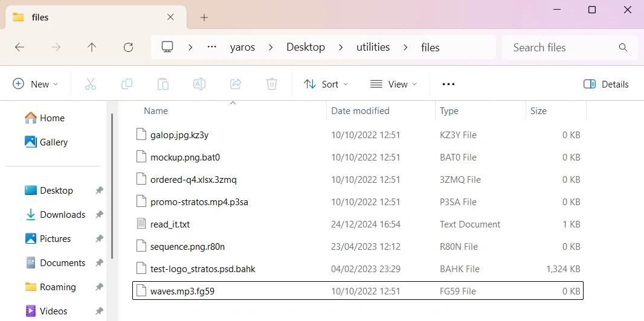
Task: Open Roaming folder in navigation pane
Action: click(51, 287)
